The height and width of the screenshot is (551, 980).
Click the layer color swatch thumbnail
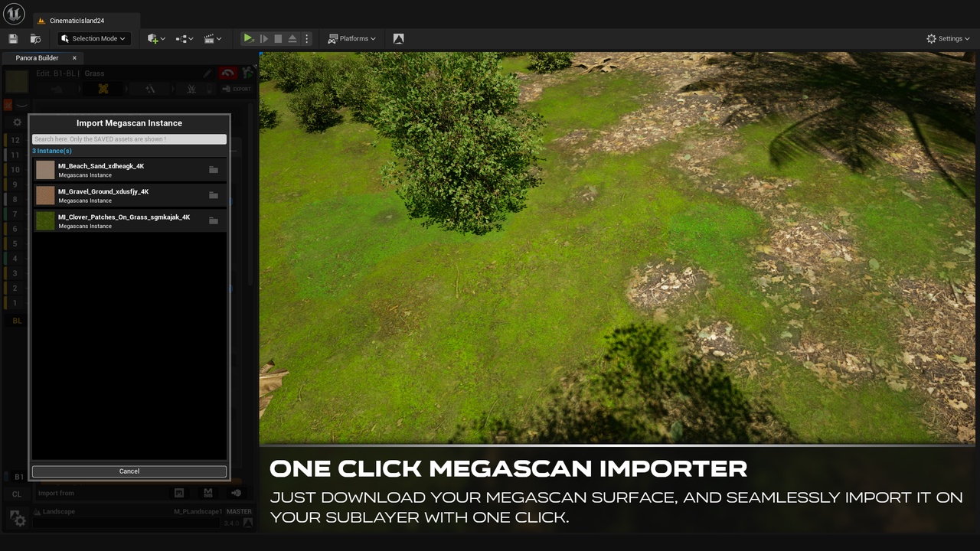pyautogui.click(x=17, y=81)
